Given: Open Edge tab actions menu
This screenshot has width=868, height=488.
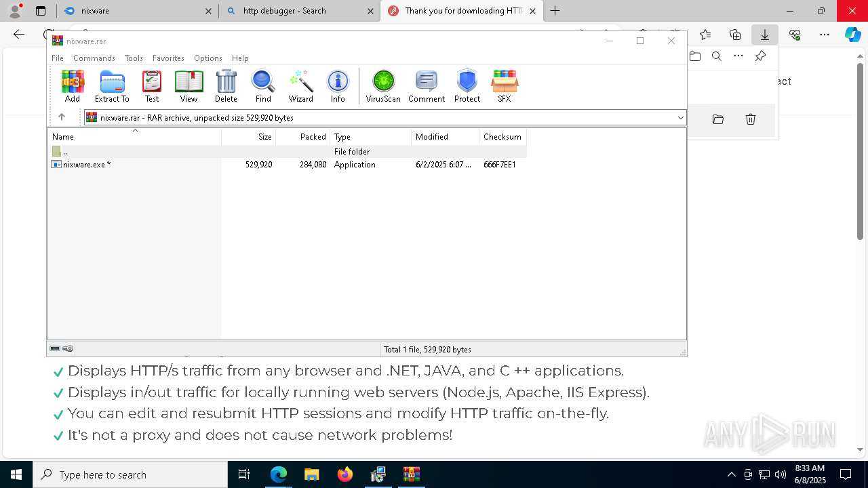Looking at the screenshot, I should pyautogui.click(x=41, y=11).
